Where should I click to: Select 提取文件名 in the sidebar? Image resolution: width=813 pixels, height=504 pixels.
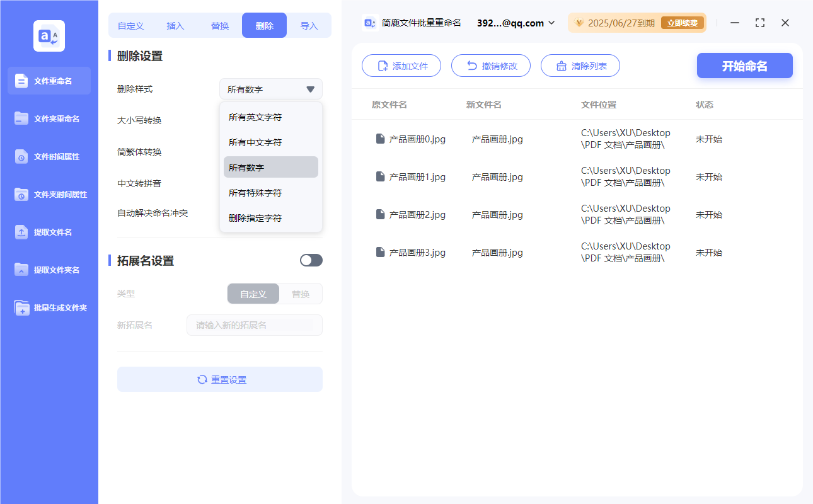(x=49, y=232)
